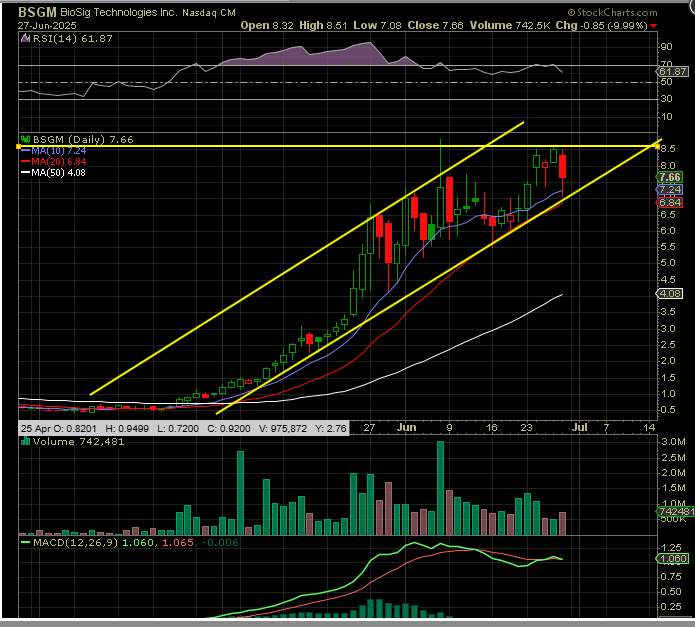Click the 27-Jun-2025 date label
The width and height of the screenshot is (695, 627).
[47, 26]
